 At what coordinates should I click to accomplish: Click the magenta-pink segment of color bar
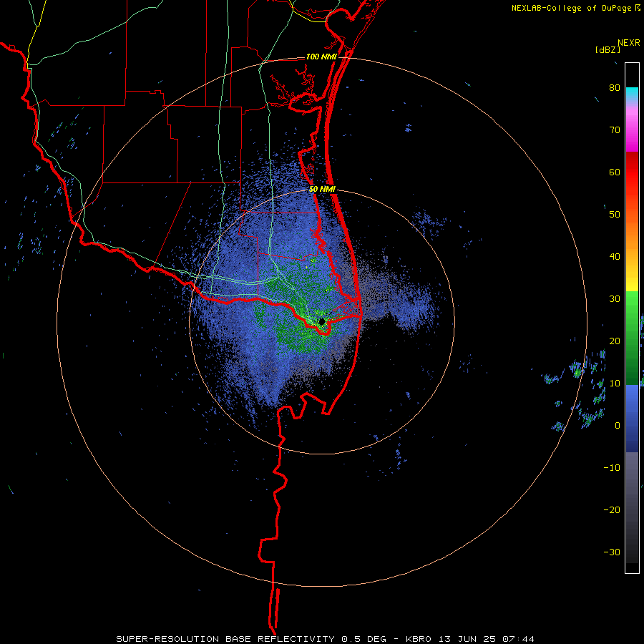(632, 130)
